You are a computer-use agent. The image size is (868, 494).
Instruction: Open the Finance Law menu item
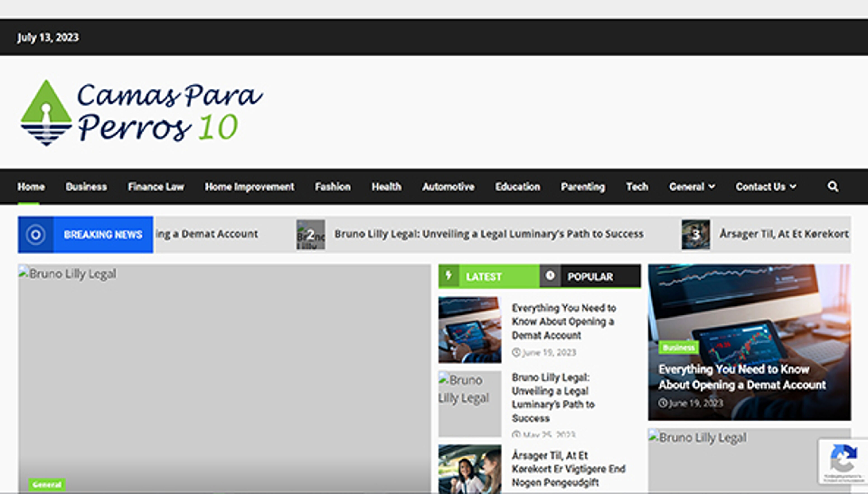tap(156, 187)
